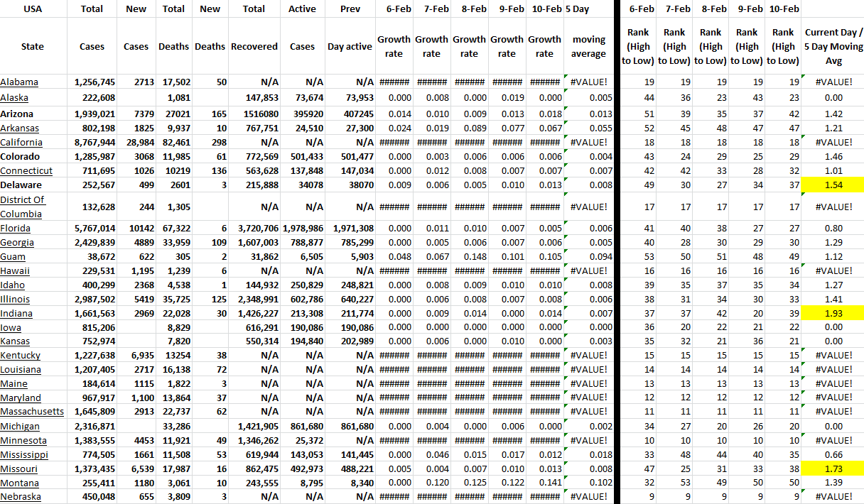Image resolution: width=864 pixels, height=504 pixels.
Task: Open the Alabama state hyperlink
Action: [19, 82]
